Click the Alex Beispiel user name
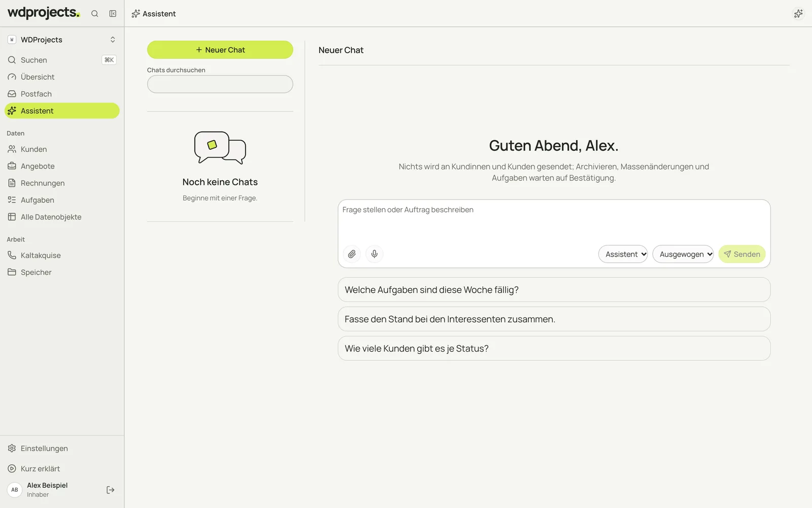Screen dimensions: 812x508 [47, 485]
